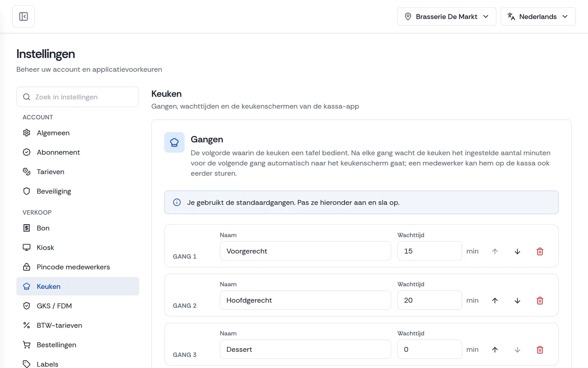The width and height of the screenshot is (588, 368).
Task: Open Algemeen settings
Action: (x=78, y=133)
